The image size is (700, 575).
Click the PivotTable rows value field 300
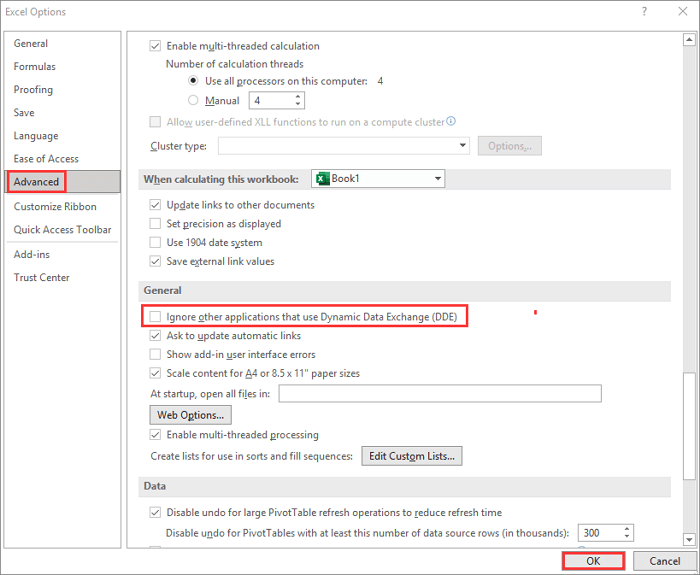600,533
